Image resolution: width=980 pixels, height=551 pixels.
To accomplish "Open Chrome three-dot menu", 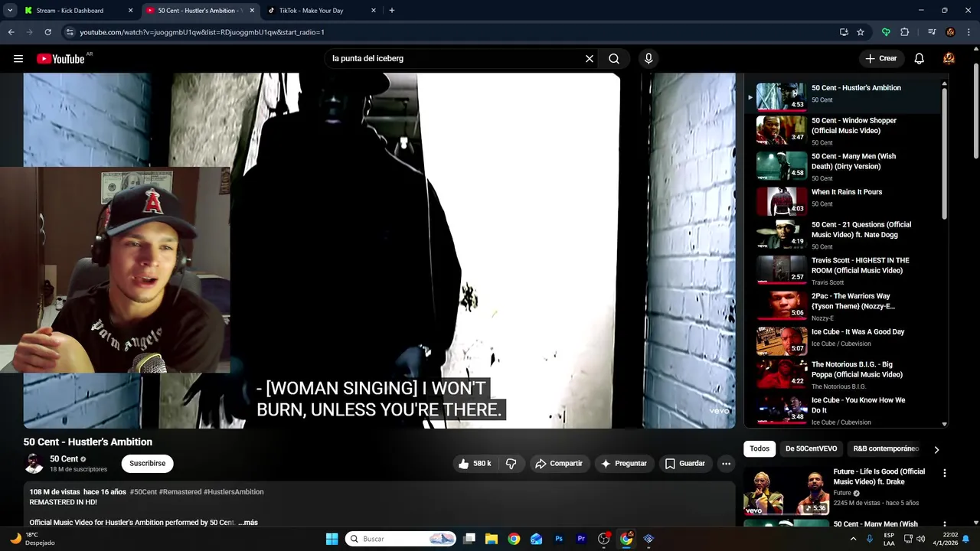I will (x=969, y=32).
